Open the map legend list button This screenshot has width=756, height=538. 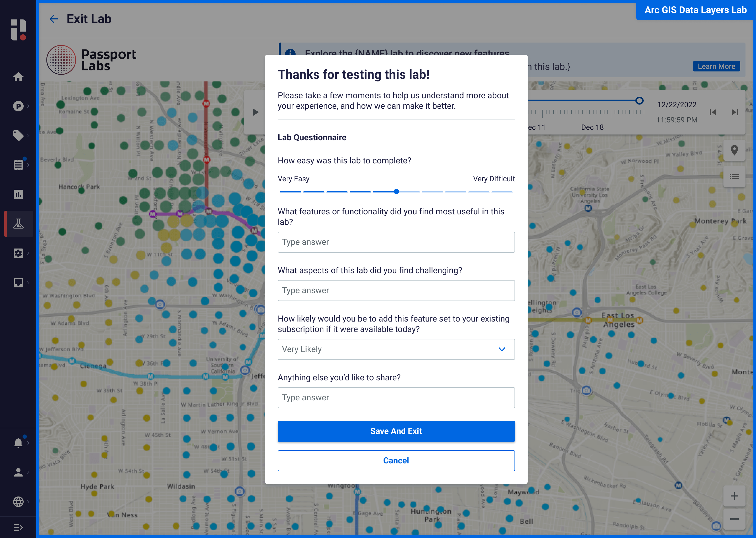click(x=734, y=177)
